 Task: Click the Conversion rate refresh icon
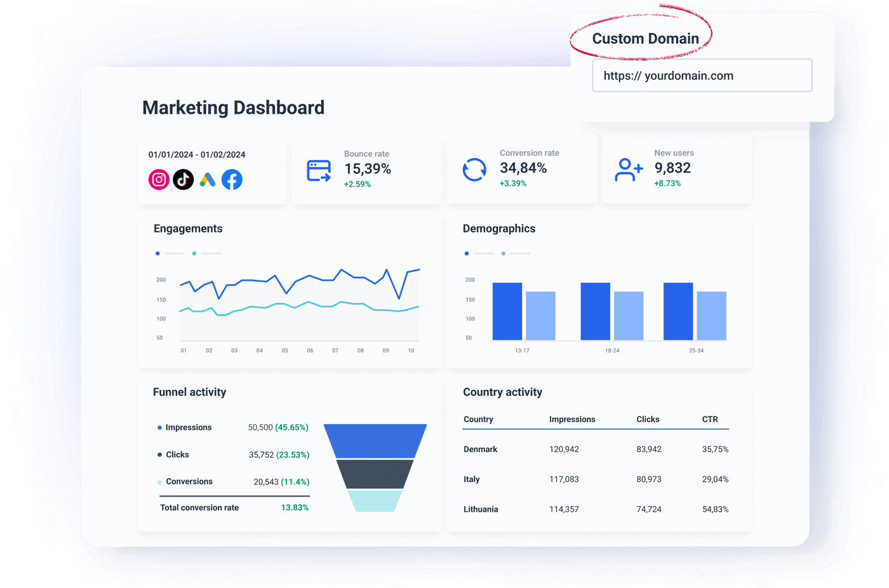click(474, 170)
